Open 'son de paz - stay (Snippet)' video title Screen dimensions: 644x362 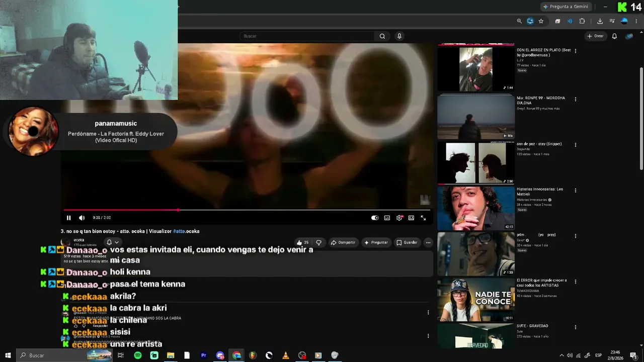click(x=539, y=144)
